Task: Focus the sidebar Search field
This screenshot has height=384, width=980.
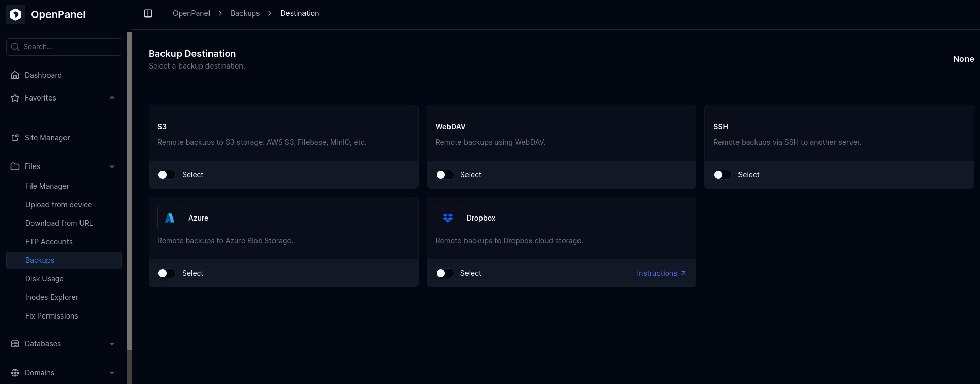Action: (x=63, y=47)
